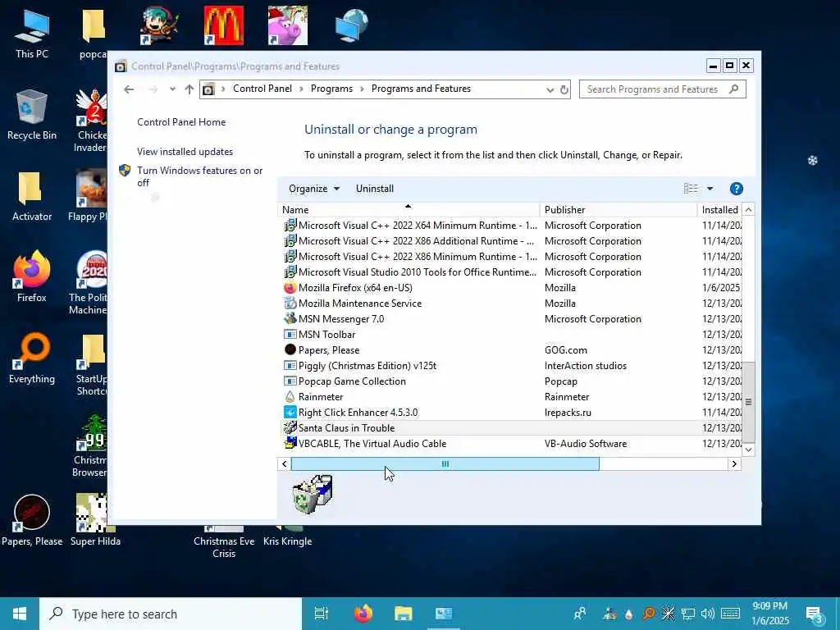
Task: Select the network globe desktop icon
Action: (x=351, y=25)
